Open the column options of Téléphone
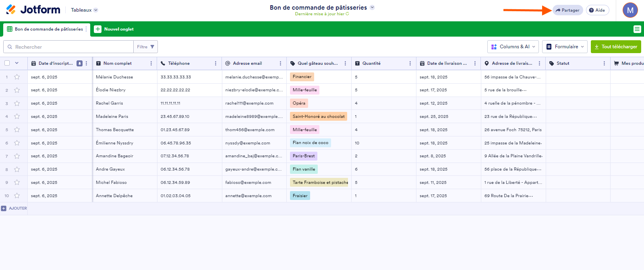The width and height of the screenshot is (644, 270). [x=215, y=63]
